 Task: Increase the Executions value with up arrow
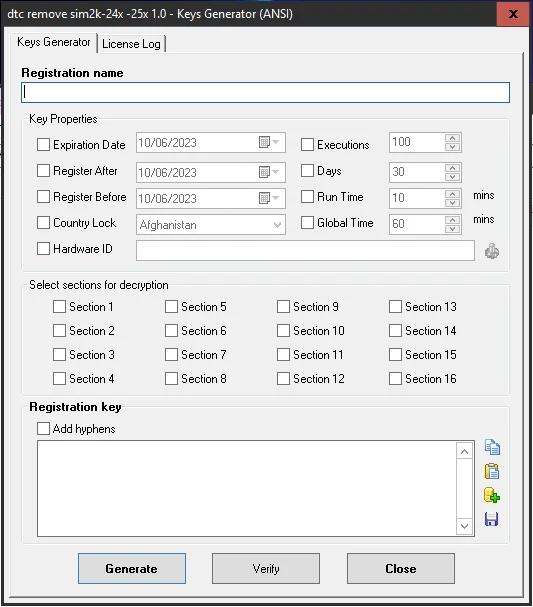coord(452,138)
